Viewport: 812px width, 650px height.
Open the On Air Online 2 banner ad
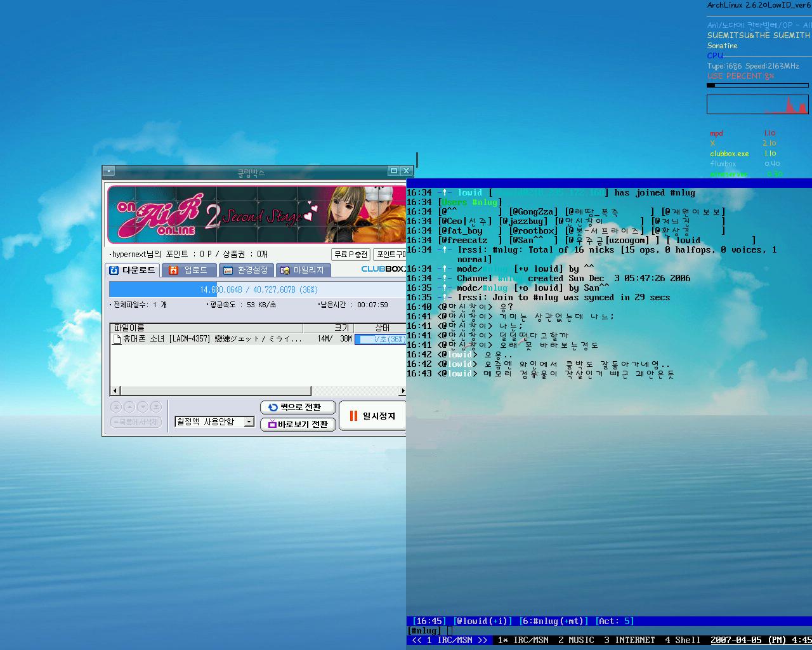coord(256,215)
